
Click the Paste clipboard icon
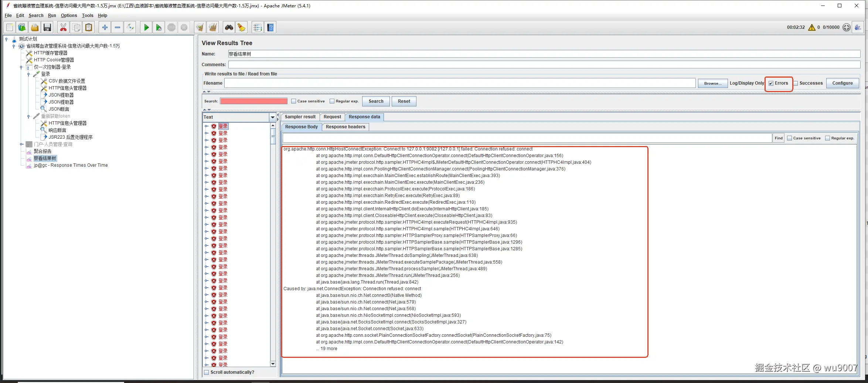click(89, 27)
